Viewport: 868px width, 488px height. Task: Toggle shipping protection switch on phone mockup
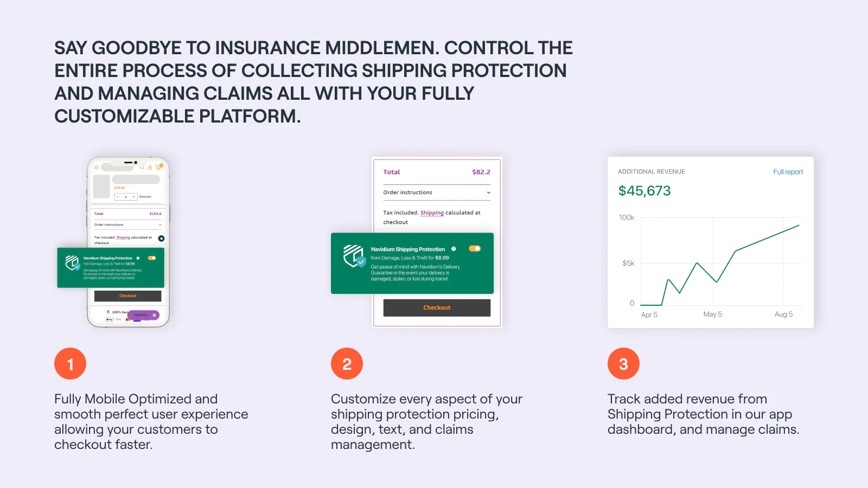click(x=152, y=258)
